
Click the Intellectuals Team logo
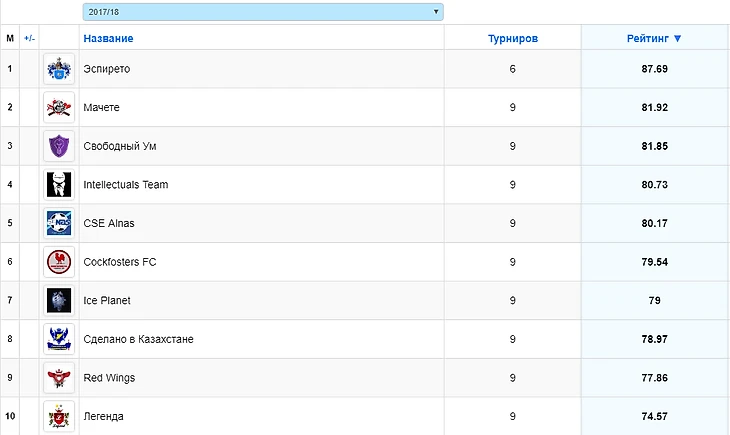pyautogui.click(x=59, y=185)
